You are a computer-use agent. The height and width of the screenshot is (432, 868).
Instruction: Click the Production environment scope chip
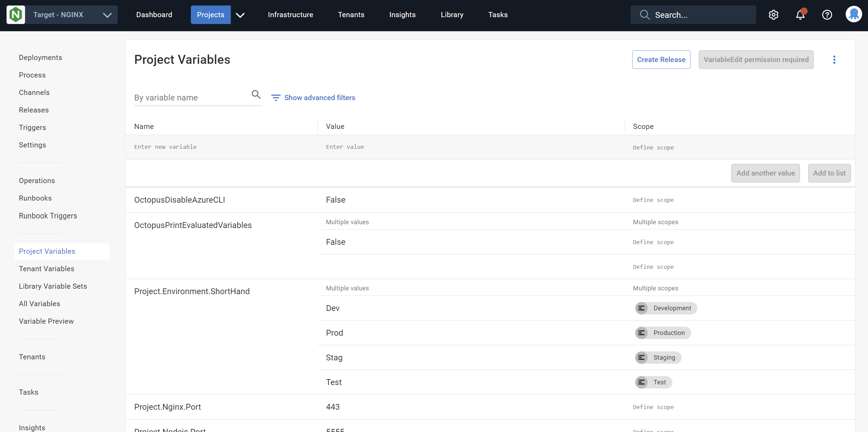pos(663,333)
